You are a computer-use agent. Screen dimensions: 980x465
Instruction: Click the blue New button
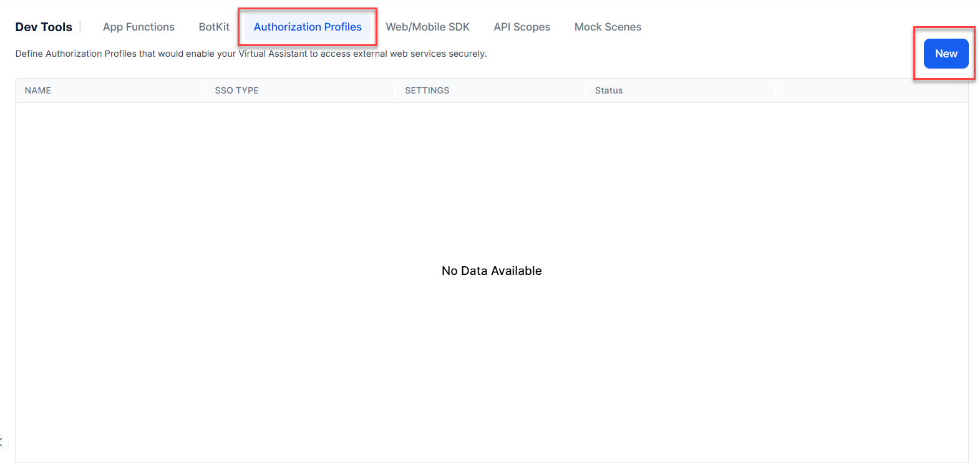click(946, 54)
